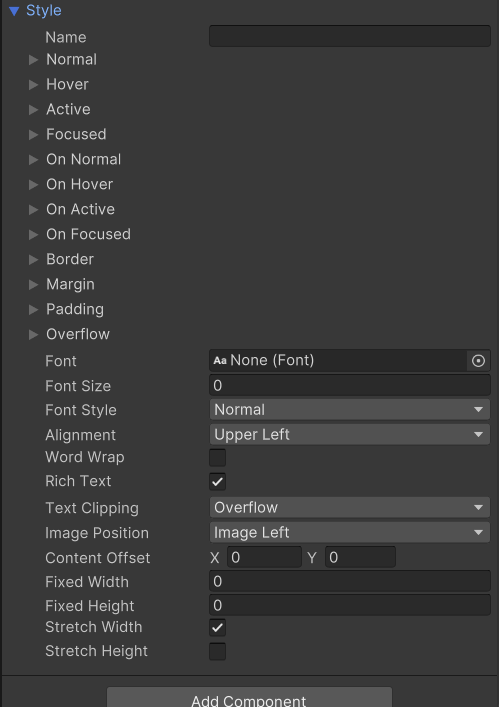Viewport: 499px width, 707px height.
Task: Expand the On Active foldout
Action: click(x=33, y=210)
